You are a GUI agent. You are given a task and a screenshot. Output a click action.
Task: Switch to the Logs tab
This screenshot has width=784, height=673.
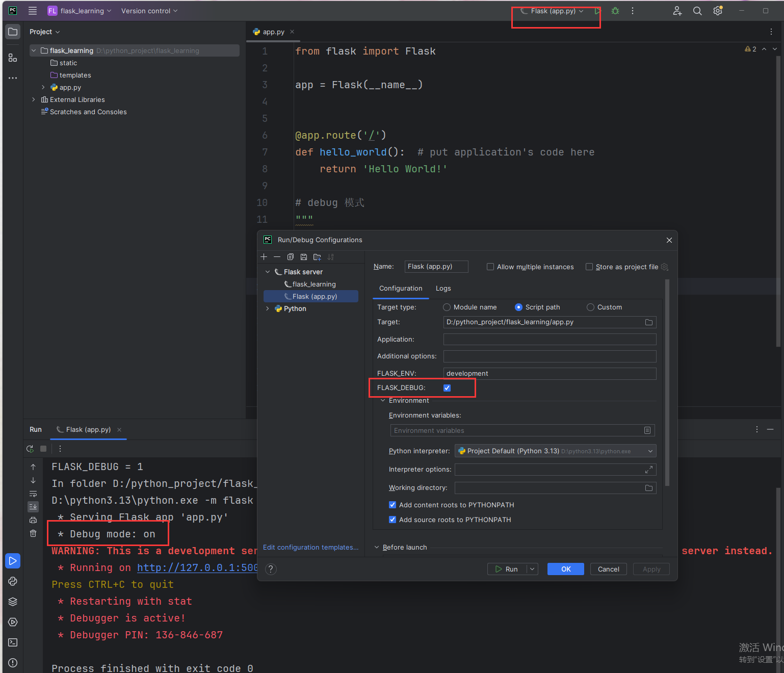[443, 289]
